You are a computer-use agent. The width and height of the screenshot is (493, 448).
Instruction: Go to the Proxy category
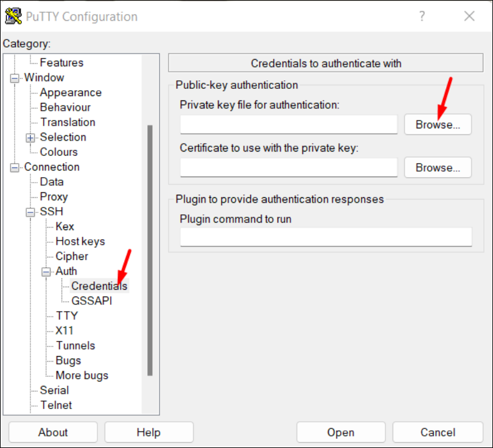tap(54, 197)
